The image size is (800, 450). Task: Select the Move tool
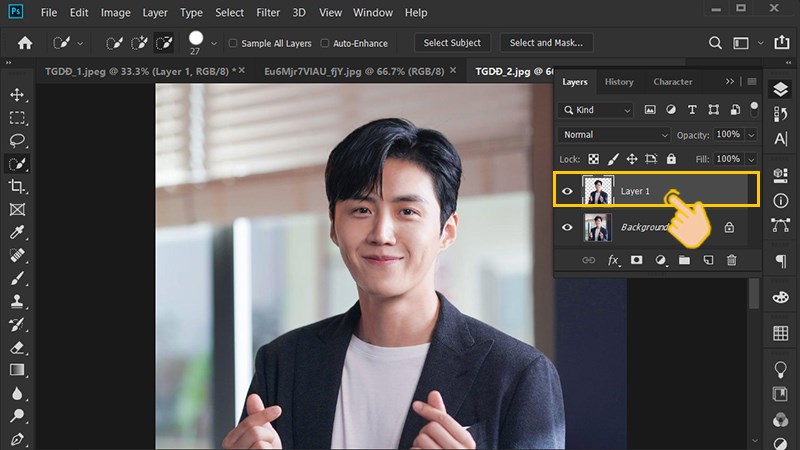pyautogui.click(x=17, y=95)
